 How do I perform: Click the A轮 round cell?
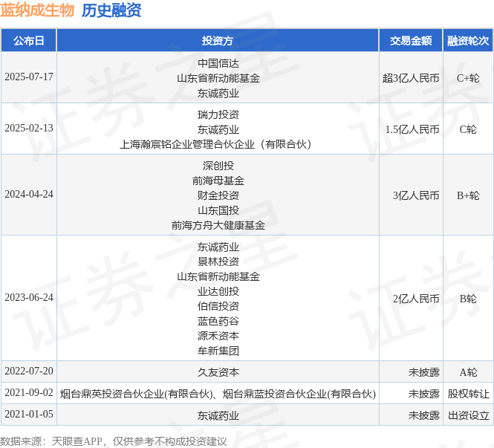pos(468,372)
